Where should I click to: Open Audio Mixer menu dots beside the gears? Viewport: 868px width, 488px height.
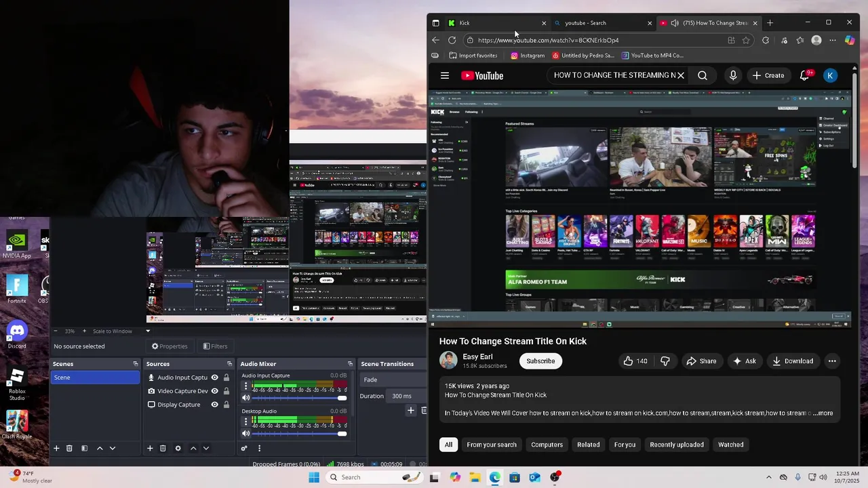click(259, 448)
